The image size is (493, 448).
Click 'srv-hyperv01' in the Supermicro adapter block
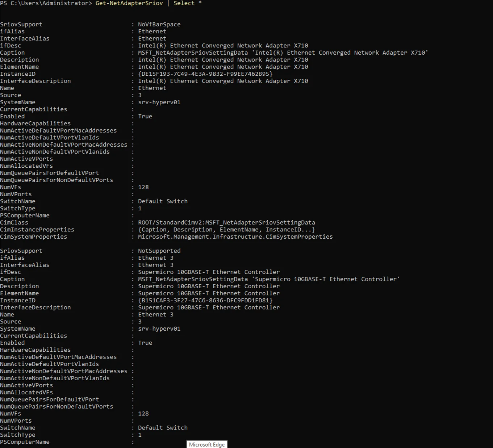(x=159, y=328)
